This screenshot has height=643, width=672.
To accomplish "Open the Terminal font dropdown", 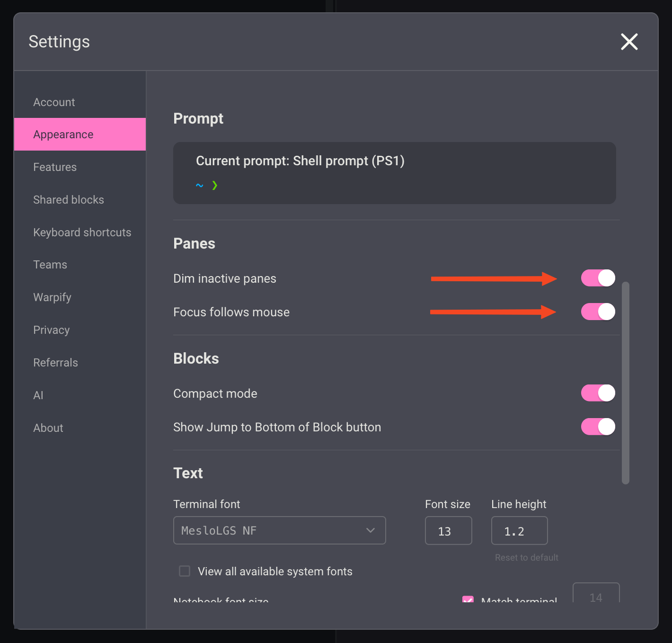I will tap(279, 530).
